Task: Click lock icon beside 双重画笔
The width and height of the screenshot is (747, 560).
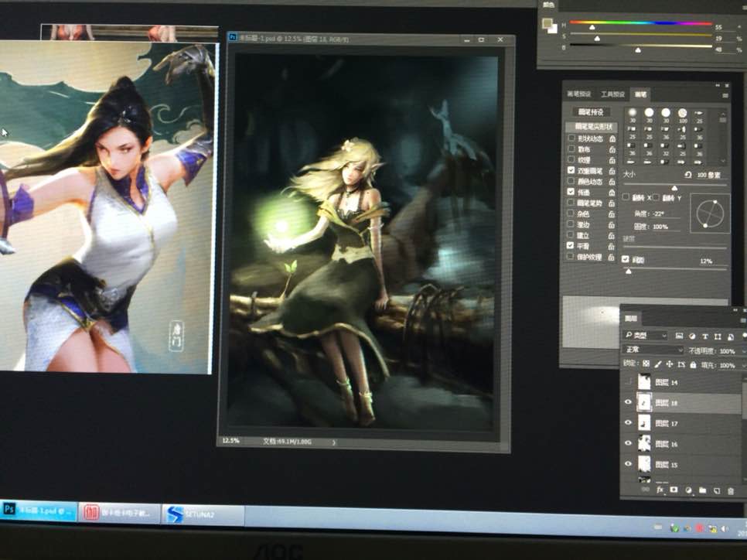Action: 612,171
